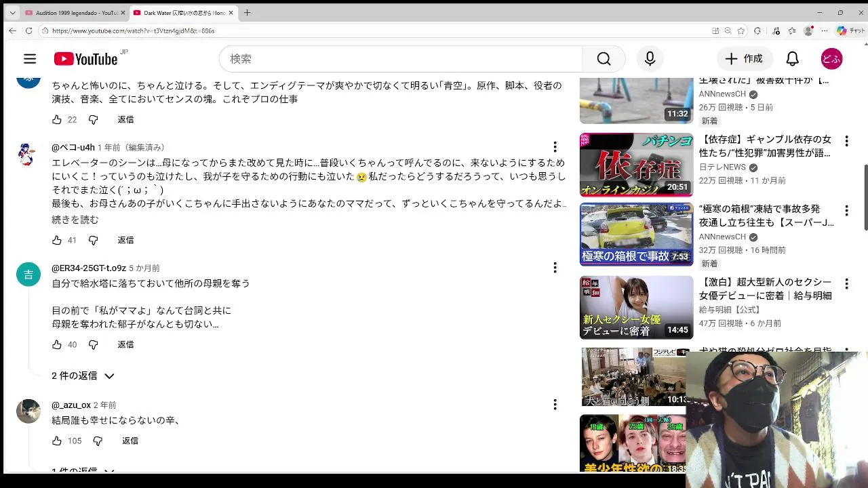Dislike @ER34-25GT-t.o9z's comment
868x488 pixels.
[94, 344]
